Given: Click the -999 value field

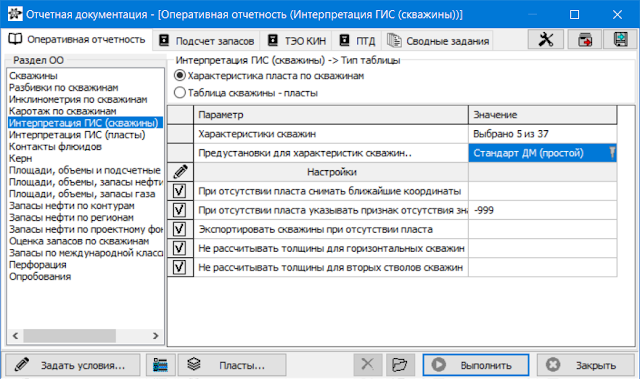Looking at the screenshot, I should pos(542,210).
